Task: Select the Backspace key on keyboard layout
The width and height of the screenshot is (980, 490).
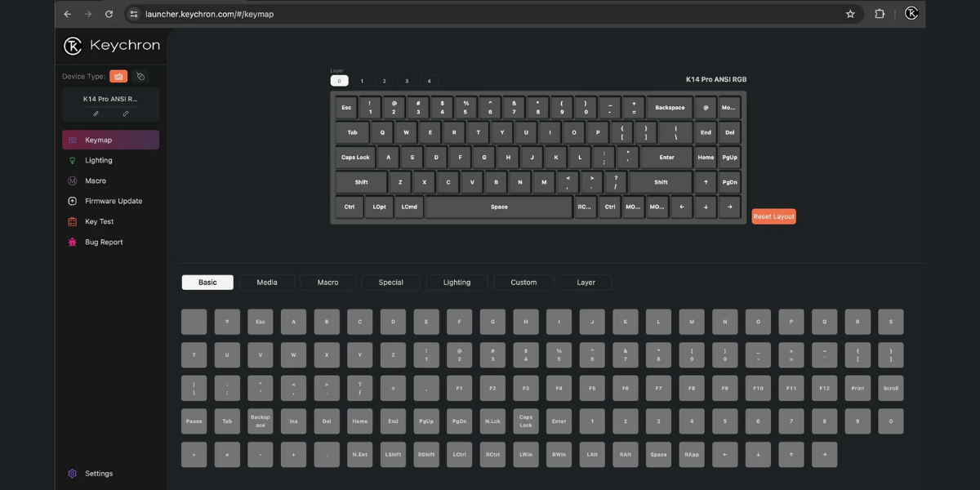Action: point(670,108)
